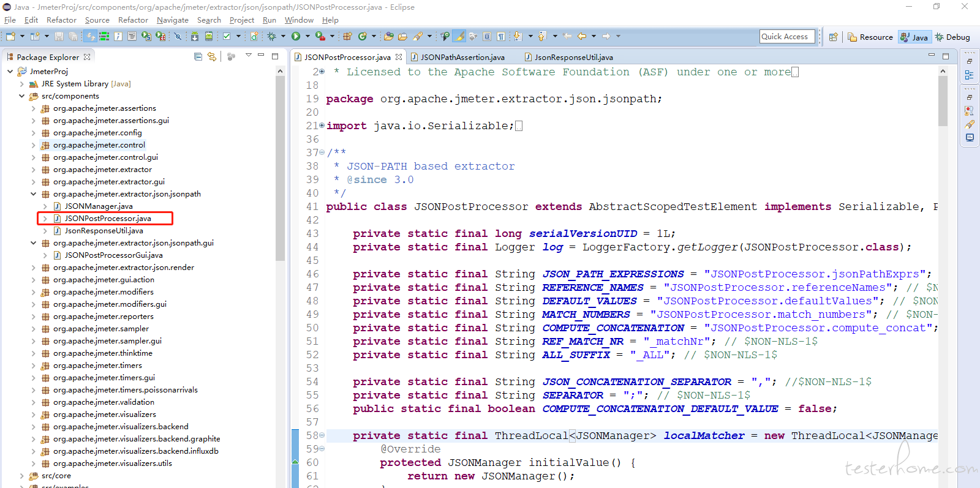
Task: Click the Outline icon in right sidebar
Action: click(x=970, y=75)
